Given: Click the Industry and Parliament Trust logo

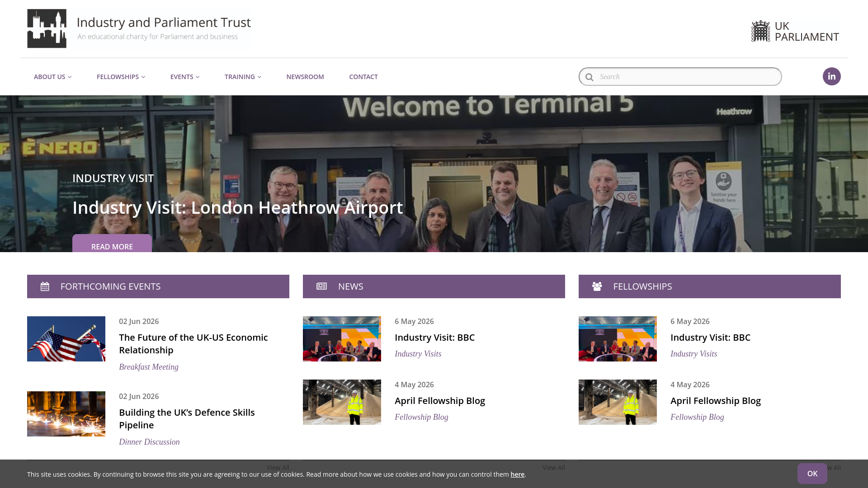Looking at the screenshot, I should (139, 28).
